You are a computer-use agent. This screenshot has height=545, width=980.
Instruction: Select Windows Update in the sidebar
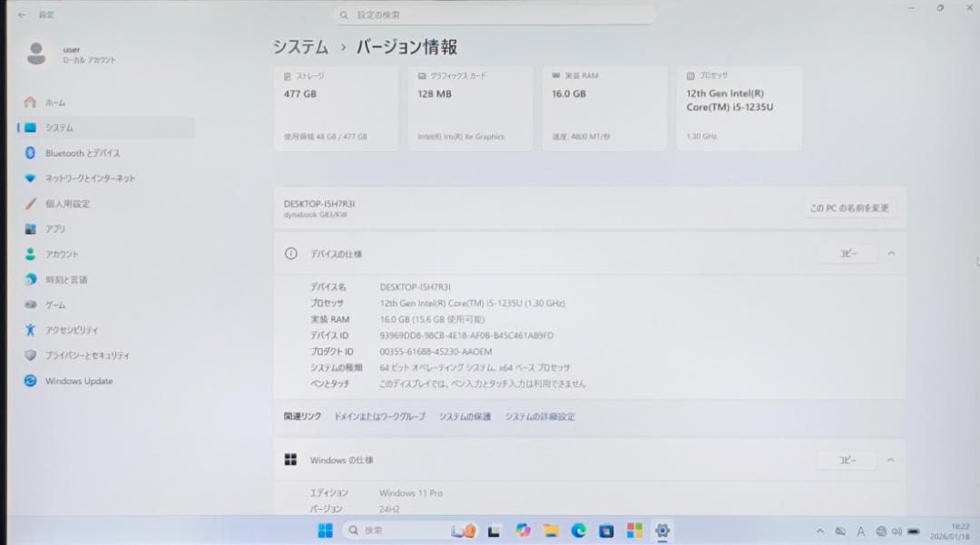82,381
